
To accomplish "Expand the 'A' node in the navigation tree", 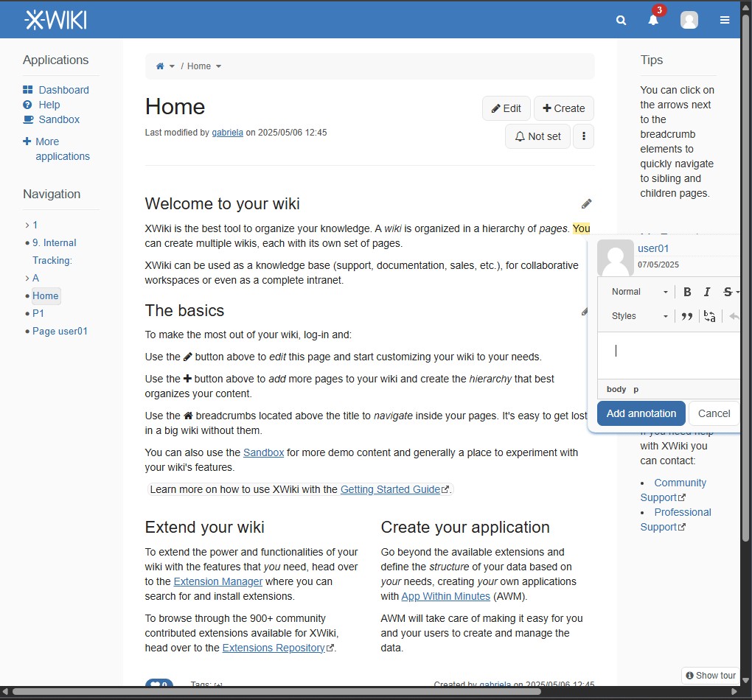I will click(27, 278).
